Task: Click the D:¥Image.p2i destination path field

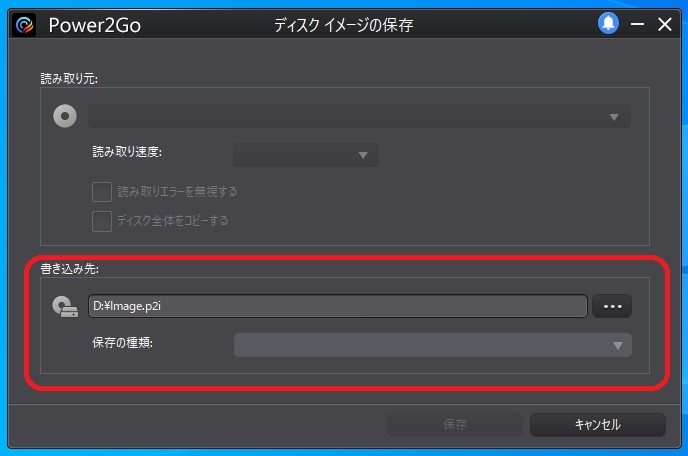Action: pos(337,306)
